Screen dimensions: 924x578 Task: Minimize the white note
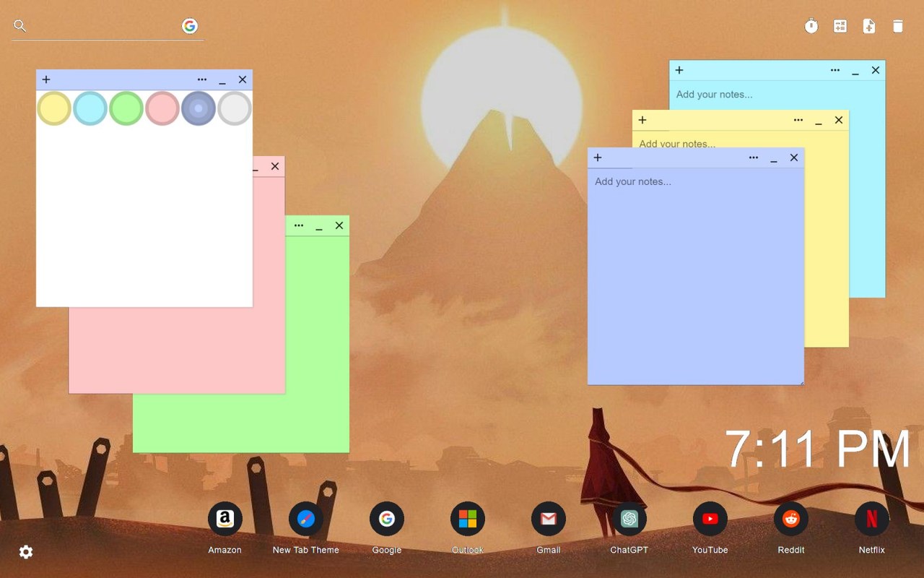[x=222, y=81]
